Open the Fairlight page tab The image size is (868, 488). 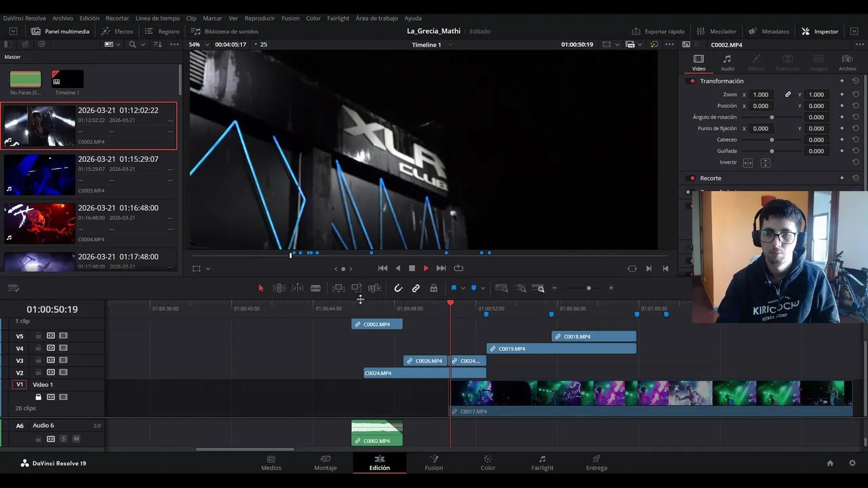(542, 463)
